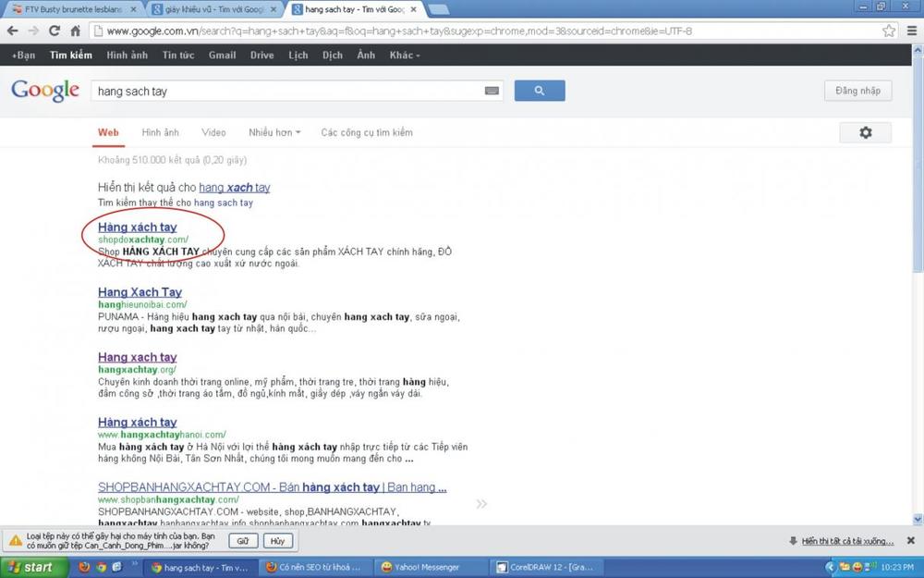Click the blue search magnifier button
This screenshot has width=924, height=578.
[540, 91]
